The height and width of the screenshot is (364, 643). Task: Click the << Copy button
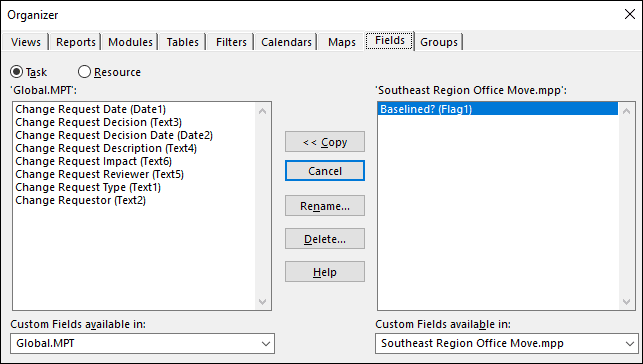[x=325, y=142]
